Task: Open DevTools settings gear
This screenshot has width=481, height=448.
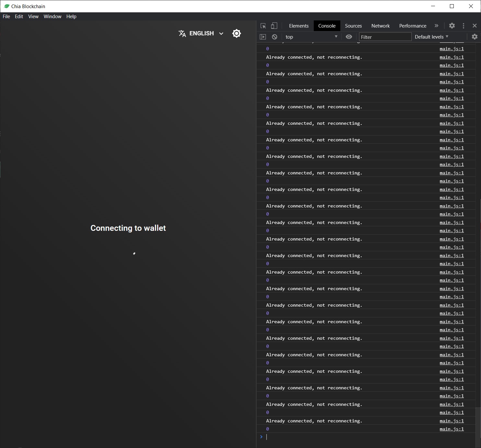Action: click(452, 26)
